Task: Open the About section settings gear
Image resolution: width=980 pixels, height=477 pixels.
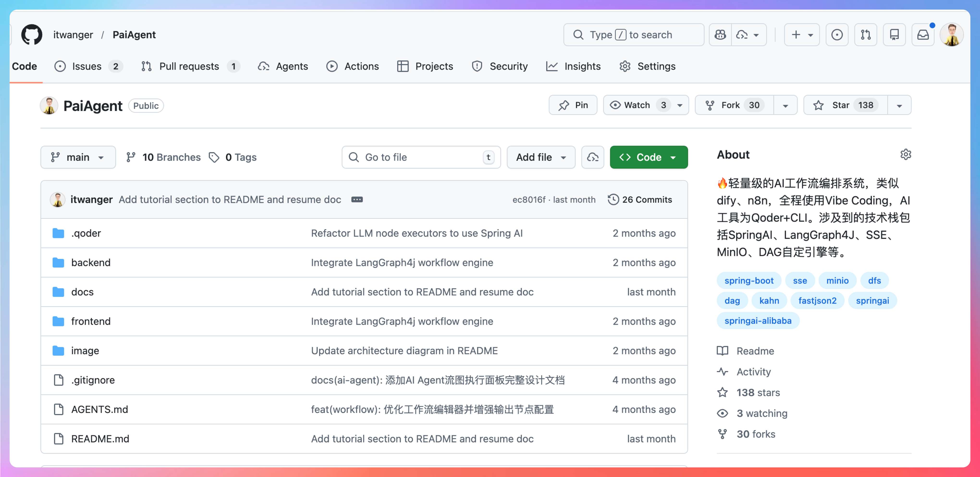Action: click(x=906, y=154)
